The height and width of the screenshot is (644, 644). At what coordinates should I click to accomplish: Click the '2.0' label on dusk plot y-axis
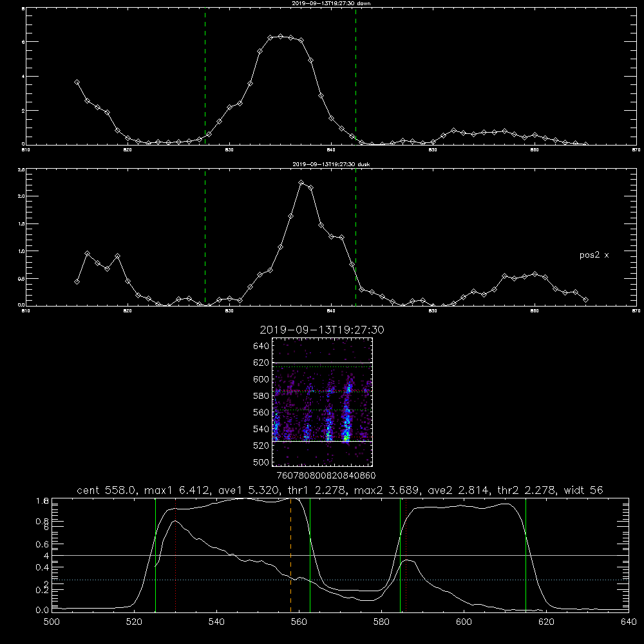[21, 196]
